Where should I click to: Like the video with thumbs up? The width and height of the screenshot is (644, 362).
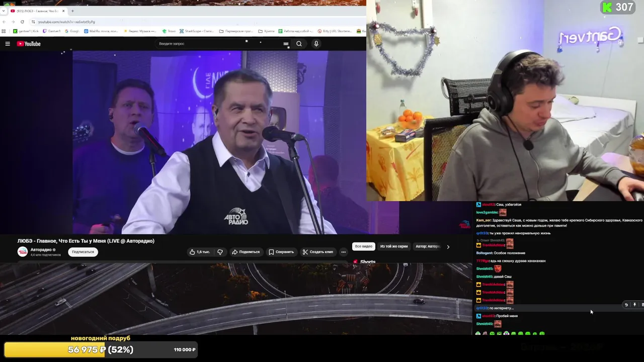[x=200, y=252]
